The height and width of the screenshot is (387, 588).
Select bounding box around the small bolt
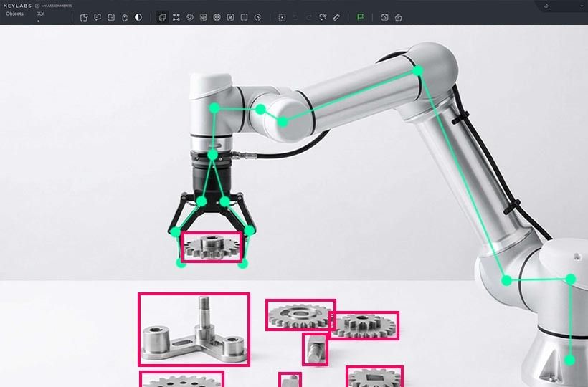(x=315, y=350)
